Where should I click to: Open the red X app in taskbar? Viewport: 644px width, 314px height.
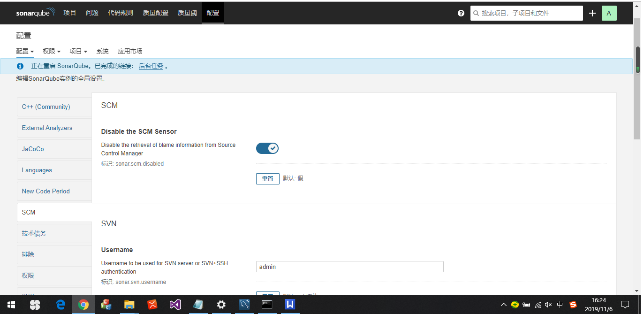pyautogui.click(x=152, y=305)
